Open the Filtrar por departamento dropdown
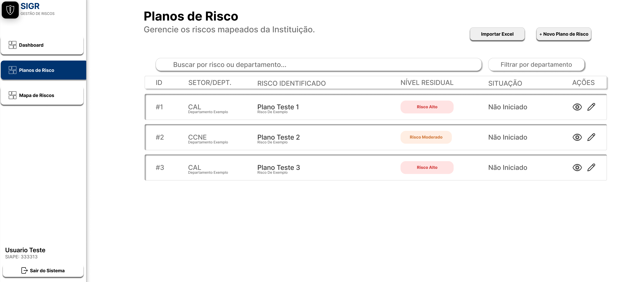Image resolution: width=644 pixels, height=282 pixels. (x=536, y=65)
